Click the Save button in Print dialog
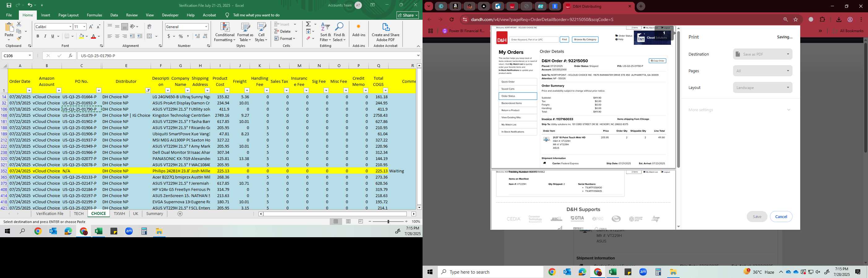Screen dimensions: 868x278 coord(757,217)
